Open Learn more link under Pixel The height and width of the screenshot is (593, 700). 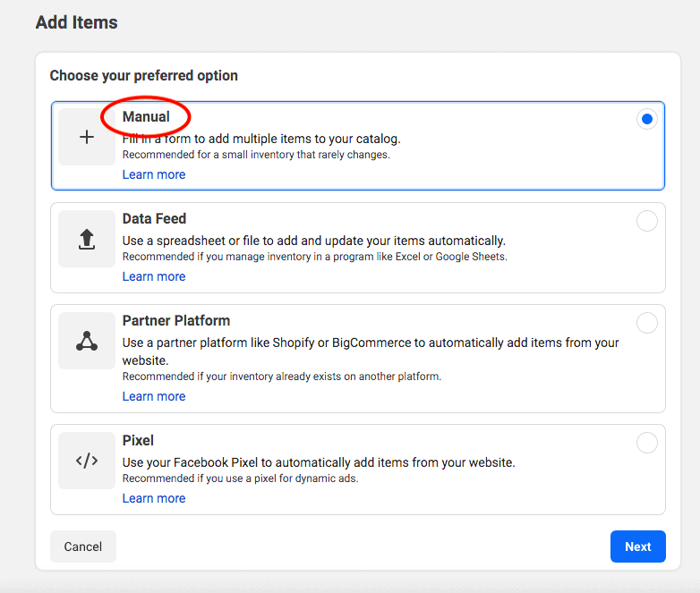[154, 498]
